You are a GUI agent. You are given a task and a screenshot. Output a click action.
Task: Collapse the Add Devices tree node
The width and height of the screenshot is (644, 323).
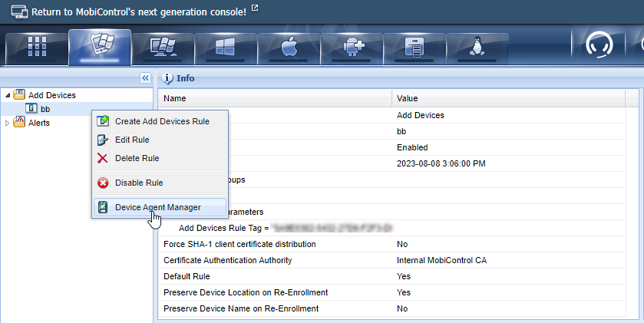(8, 95)
